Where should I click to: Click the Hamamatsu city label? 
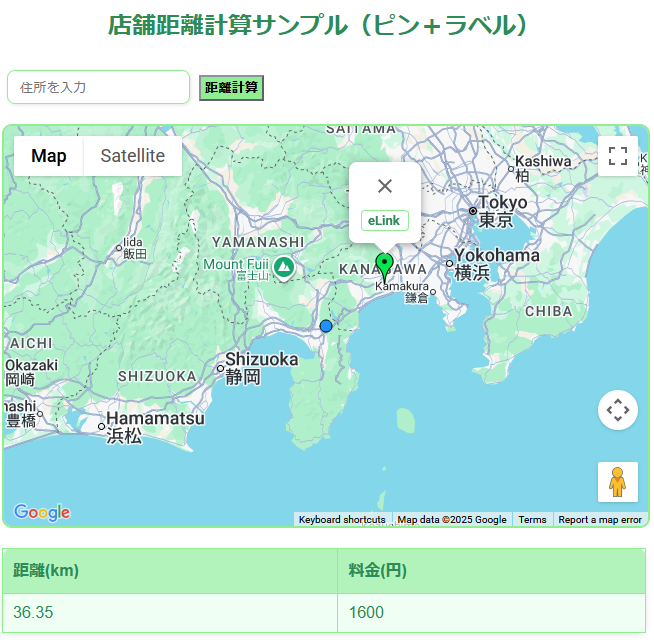(156, 427)
